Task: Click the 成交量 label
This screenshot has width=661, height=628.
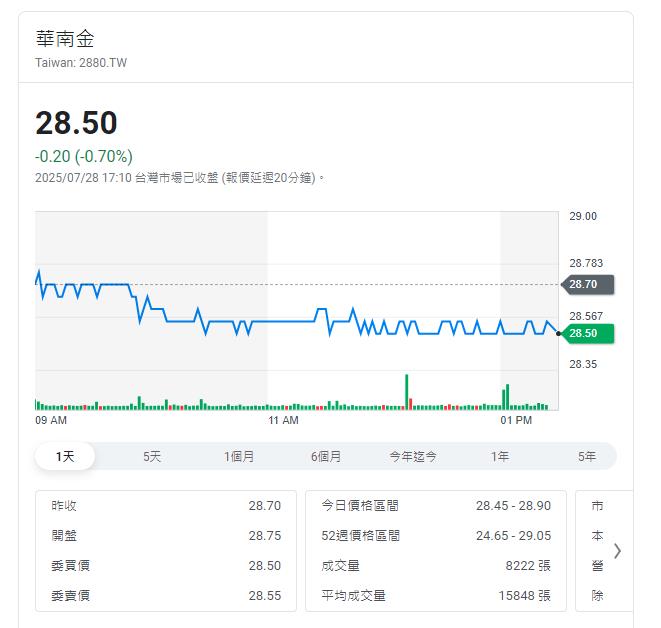Action: [x=341, y=566]
